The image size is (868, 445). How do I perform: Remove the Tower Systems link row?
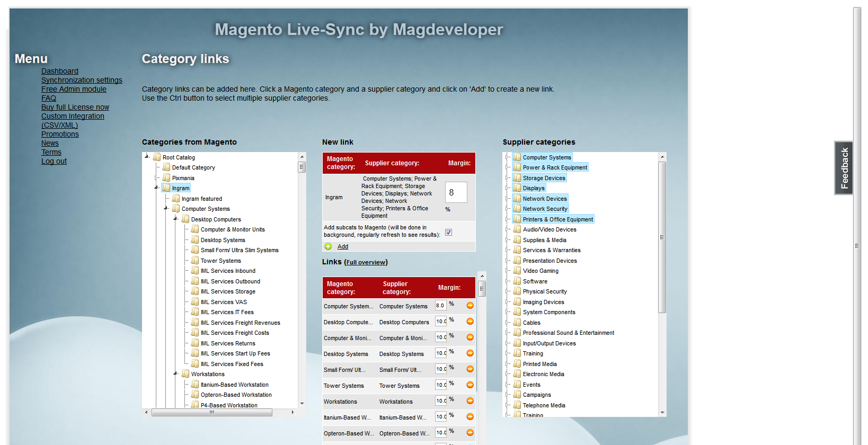click(x=470, y=385)
